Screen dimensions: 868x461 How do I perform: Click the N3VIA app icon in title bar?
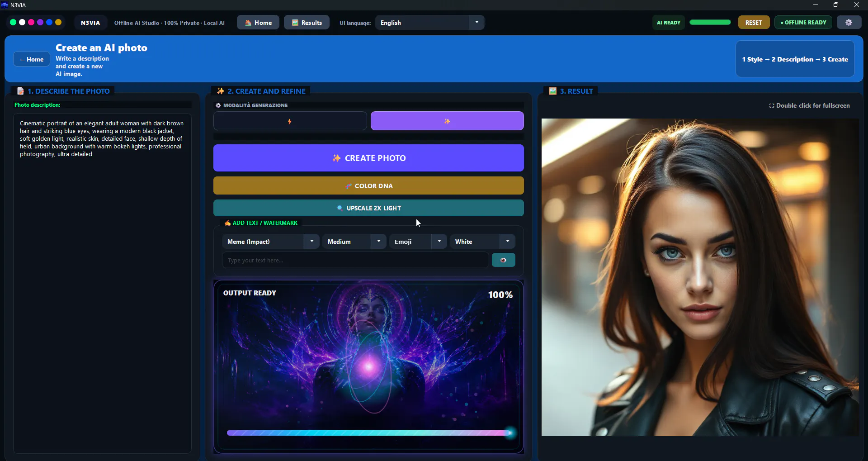[5, 5]
